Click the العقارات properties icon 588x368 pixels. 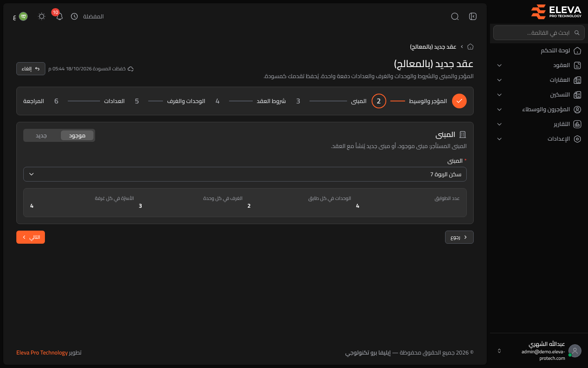pyautogui.click(x=577, y=80)
